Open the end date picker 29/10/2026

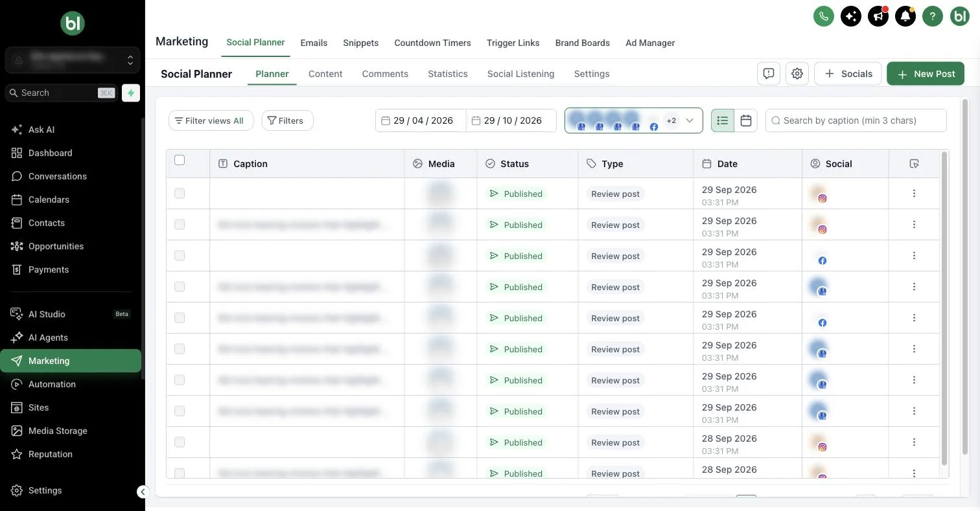click(x=511, y=120)
